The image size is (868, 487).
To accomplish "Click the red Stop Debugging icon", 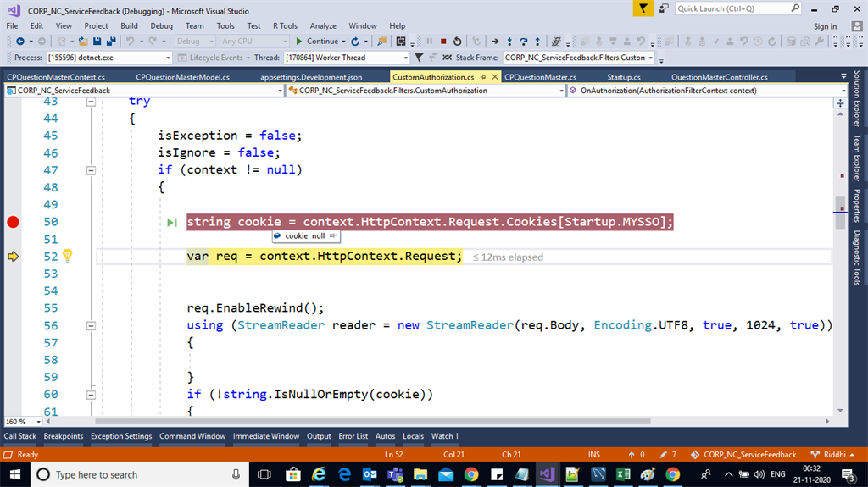I will [443, 42].
